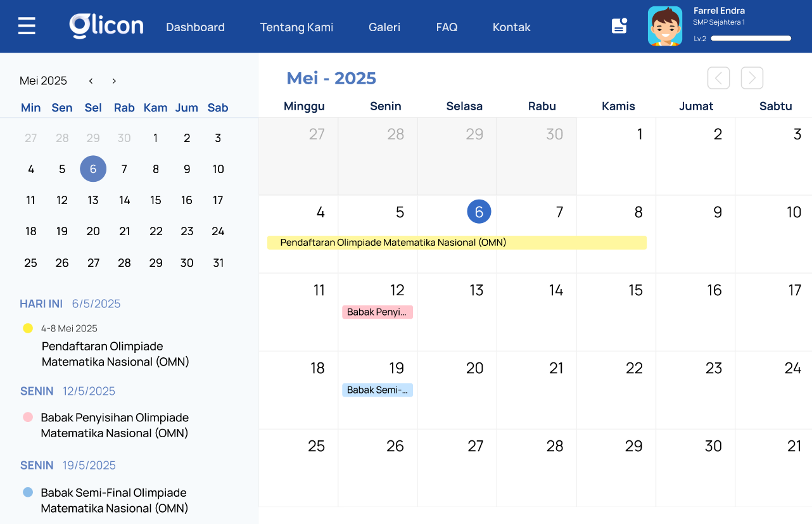Go to previous month in main calendar
Viewport: 812px width, 524px height.
718,78
